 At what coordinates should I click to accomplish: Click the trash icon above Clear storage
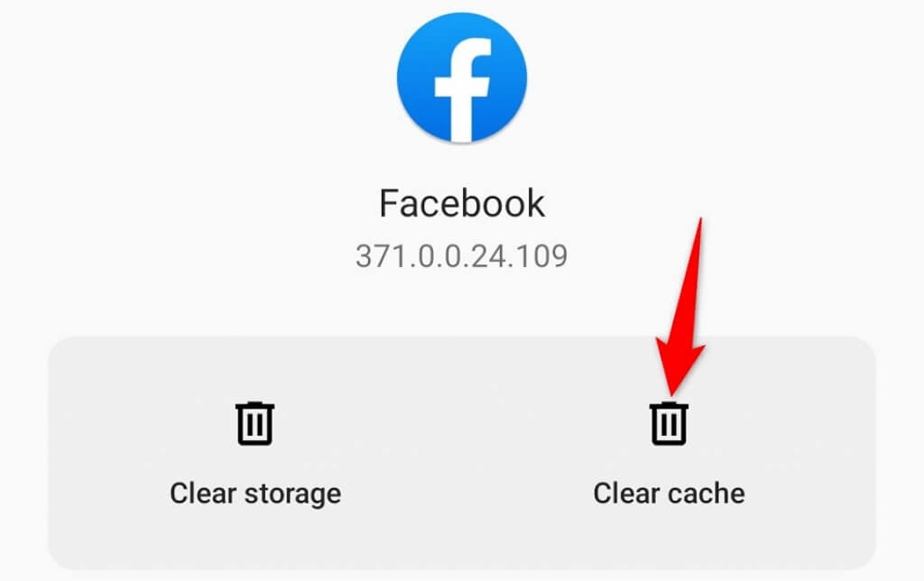point(254,423)
